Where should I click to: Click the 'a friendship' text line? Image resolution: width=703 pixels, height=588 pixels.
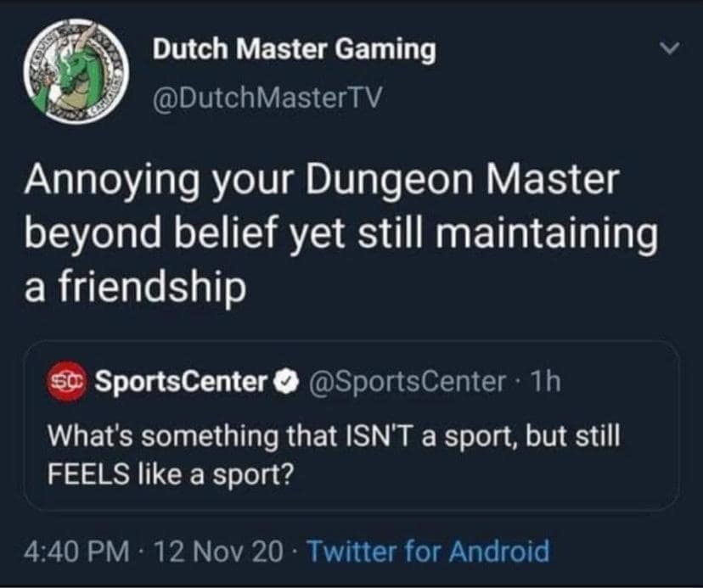coord(135,287)
